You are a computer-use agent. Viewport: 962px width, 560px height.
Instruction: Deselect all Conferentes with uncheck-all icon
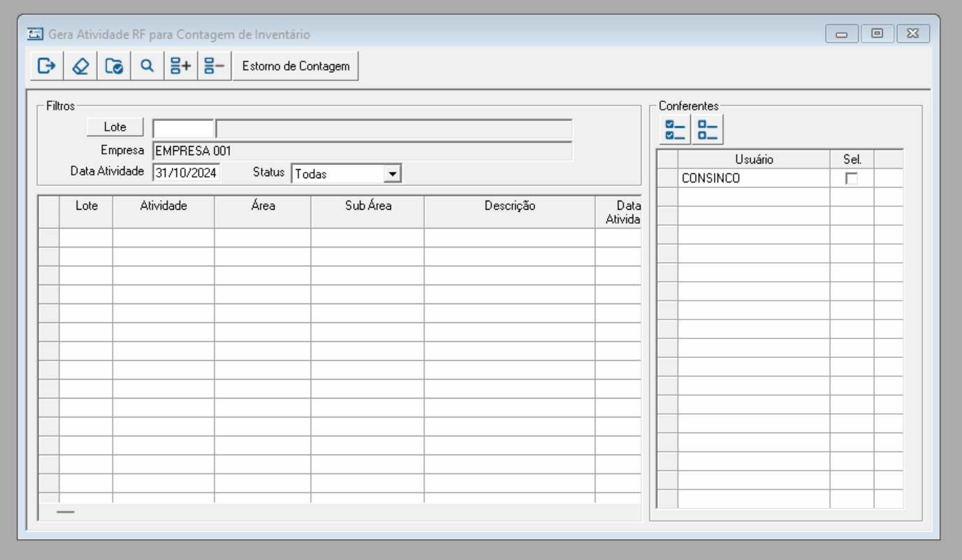click(708, 130)
